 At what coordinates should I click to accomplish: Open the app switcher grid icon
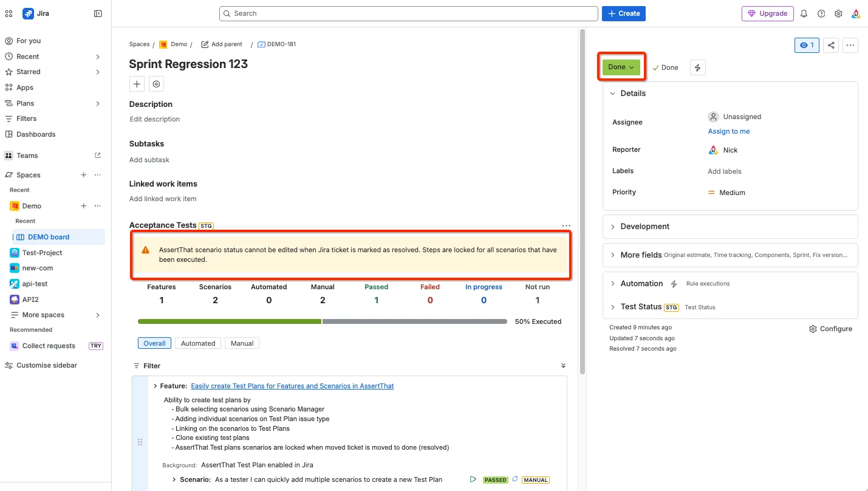[x=9, y=13]
